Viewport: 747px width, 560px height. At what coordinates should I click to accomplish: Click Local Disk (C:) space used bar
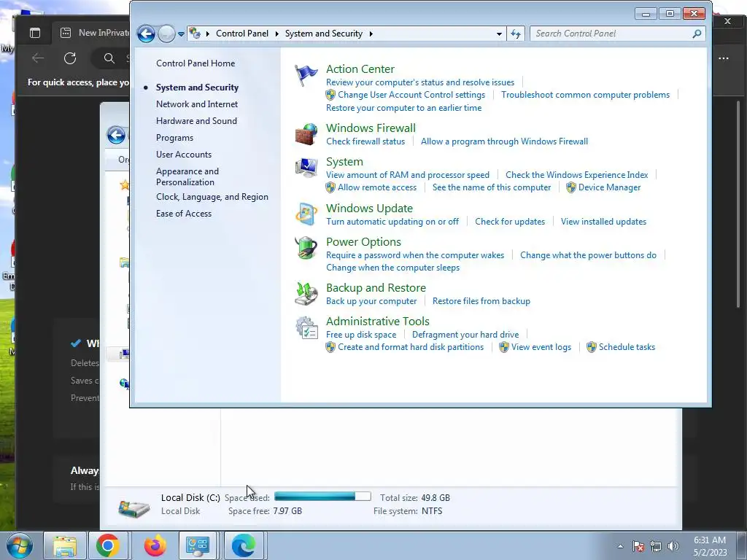click(322, 497)
